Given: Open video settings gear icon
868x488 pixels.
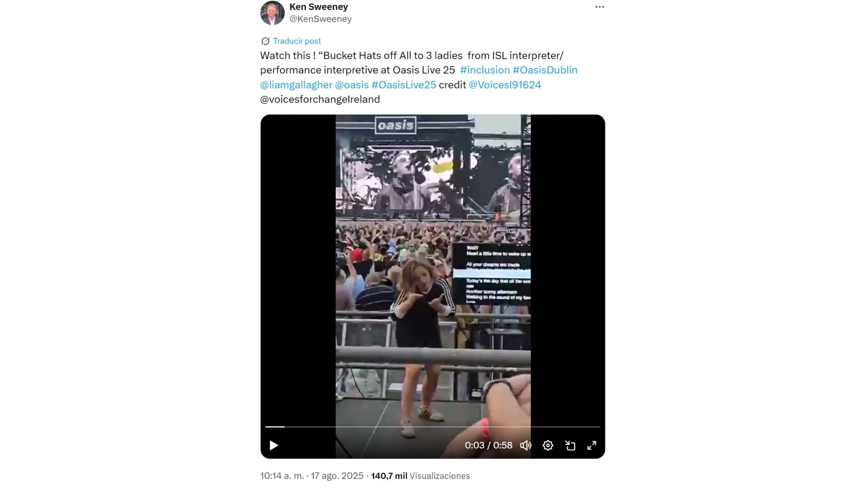Looking at the screenshot, I should [x=548, y=446].
